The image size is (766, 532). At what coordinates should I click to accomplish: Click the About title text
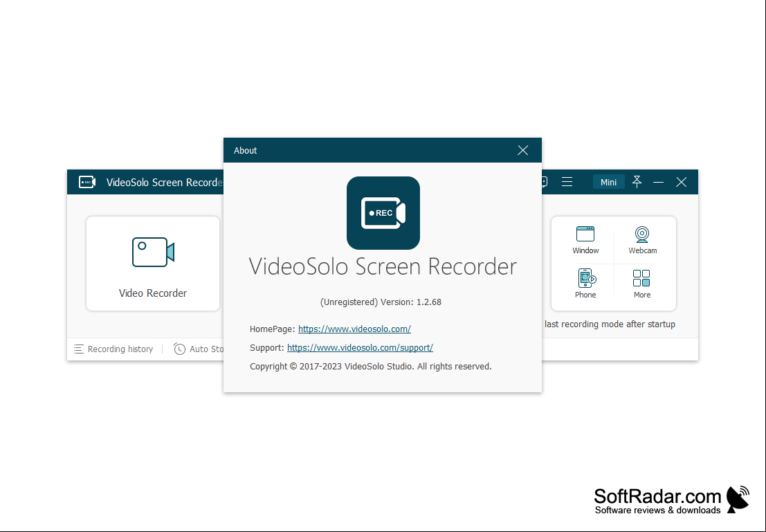[x=245, y=150]
